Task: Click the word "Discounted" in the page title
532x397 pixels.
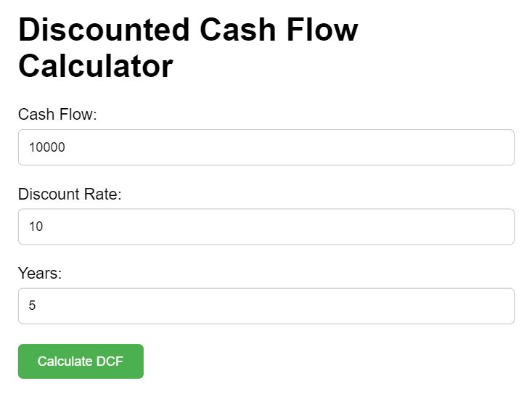Action: pos(102,30)
